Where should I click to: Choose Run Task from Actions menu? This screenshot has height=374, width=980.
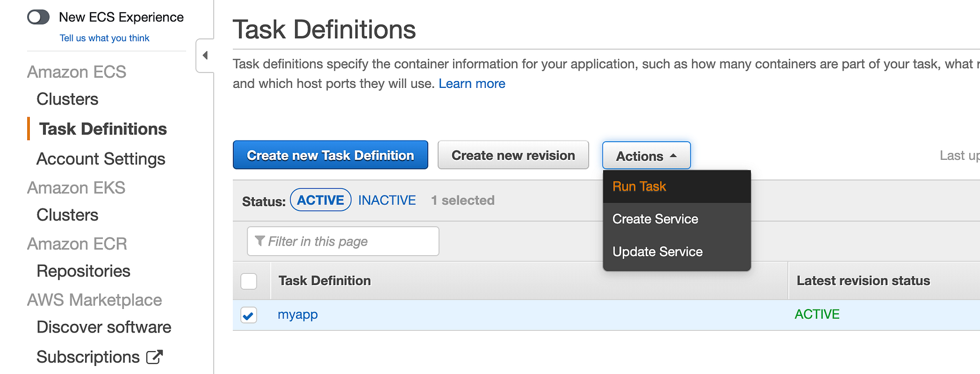(639, 186)
